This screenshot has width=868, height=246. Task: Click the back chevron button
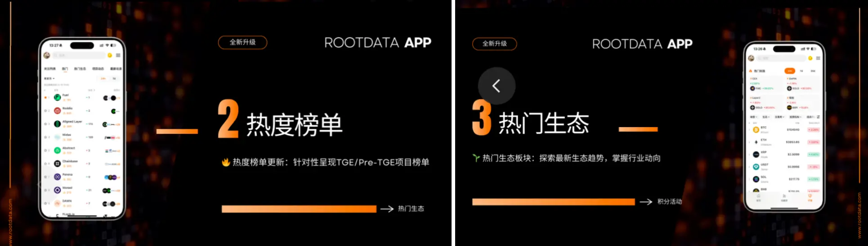pos(497,86)
